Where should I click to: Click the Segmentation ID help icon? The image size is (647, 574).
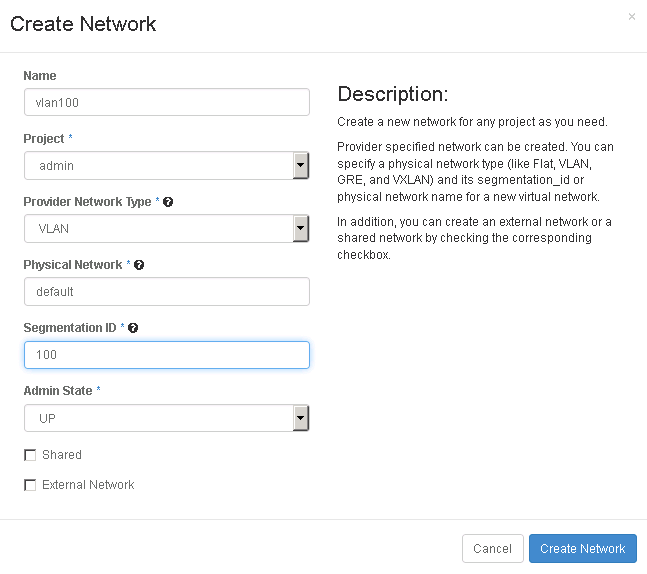(x=133, y=328)
